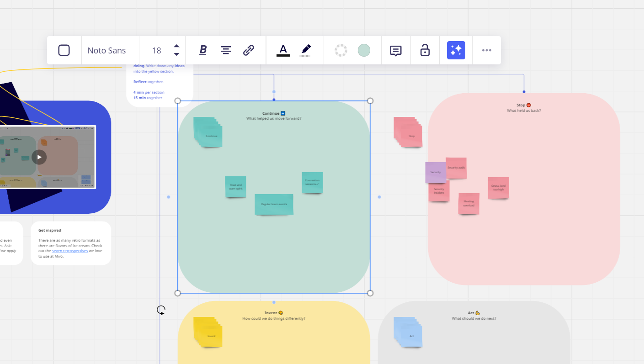This screenshot has width=644, height=364.
Task: Select the 'Stop' sticky note stack
Action: 408,132
